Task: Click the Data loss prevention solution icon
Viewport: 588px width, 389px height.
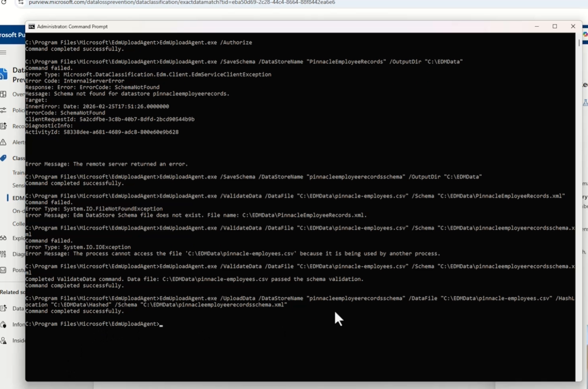Action: click(x=4, y=74)
